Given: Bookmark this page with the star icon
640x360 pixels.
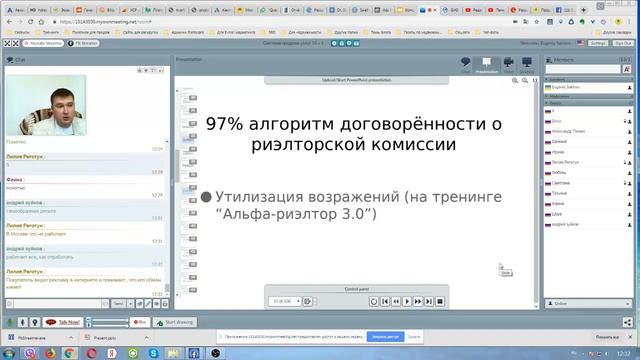Looking at the screenshot, I should pos(537,22).
